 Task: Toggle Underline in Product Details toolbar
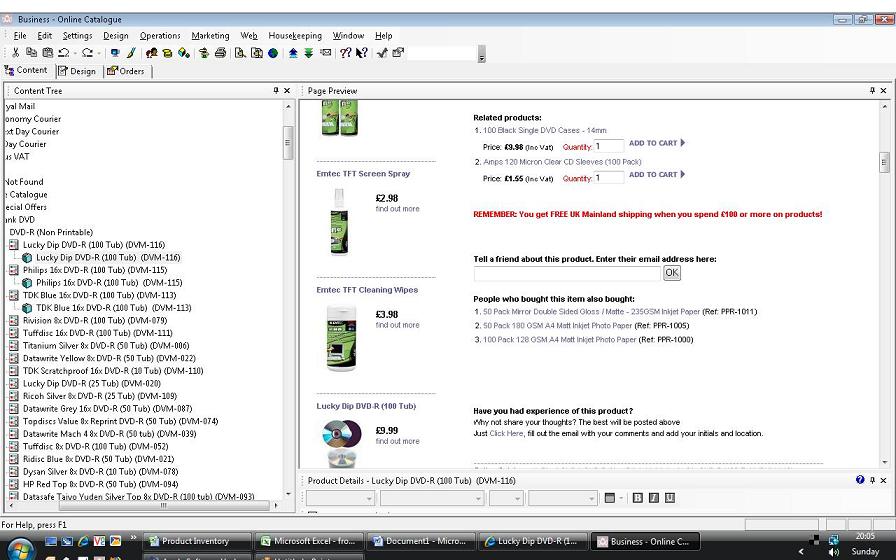670,498
